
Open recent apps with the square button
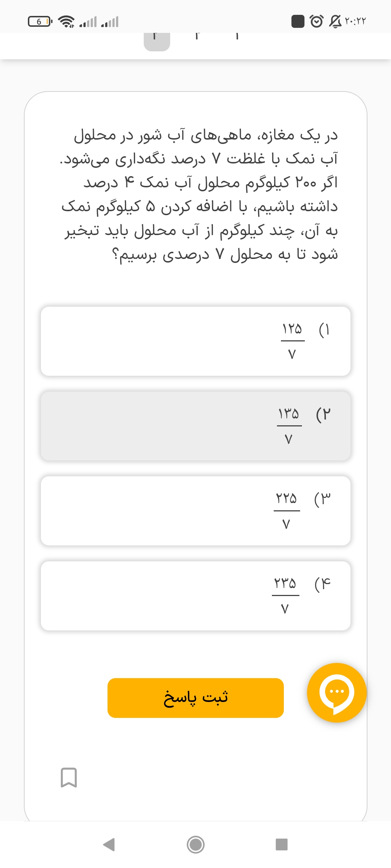(x=281, y=844)
